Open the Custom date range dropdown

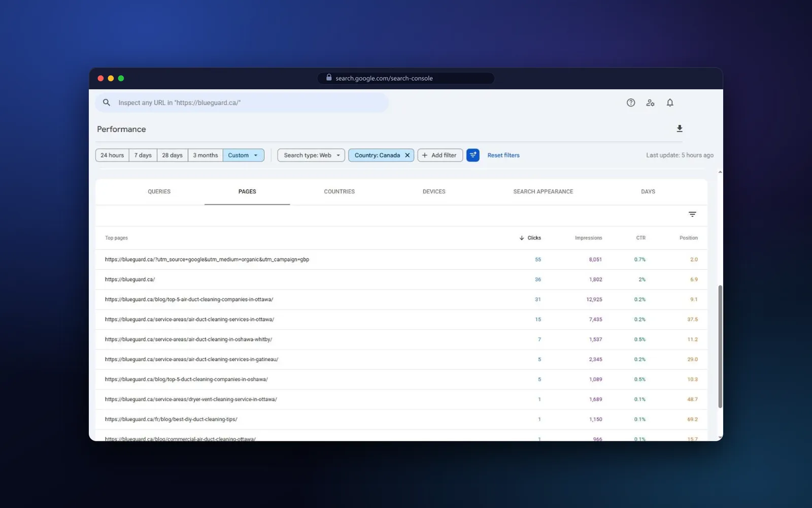pyautogui.click(x=244, y=155)
